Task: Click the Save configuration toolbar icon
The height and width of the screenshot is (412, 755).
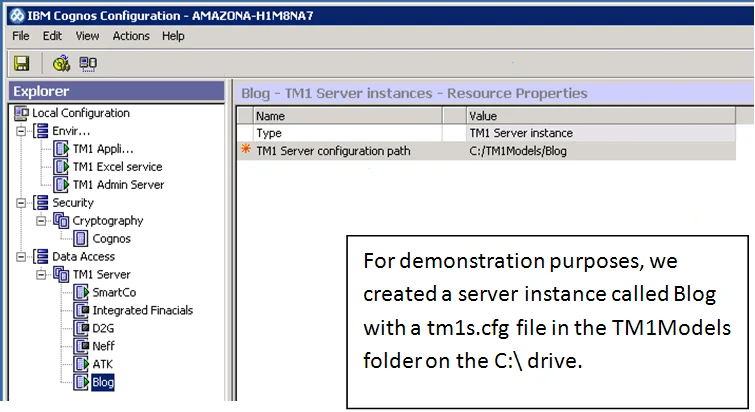Action: point(21,63)
